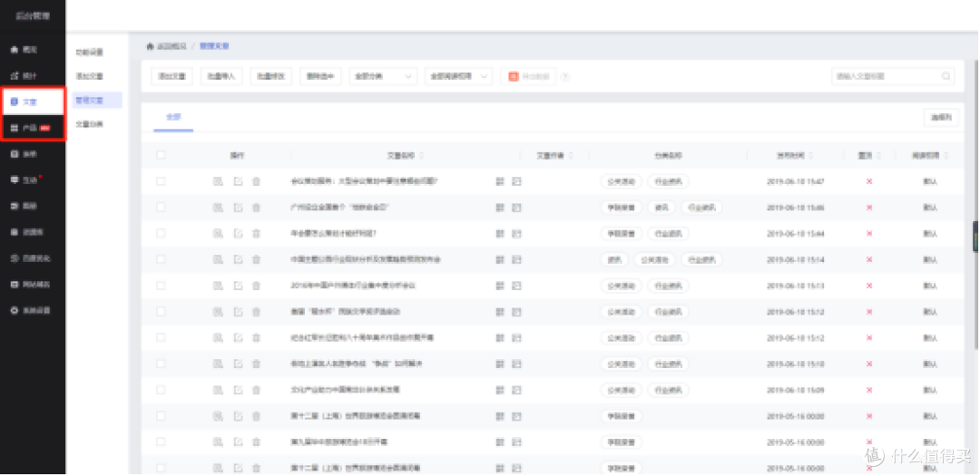Edit the article posted 2019-06-10 15:47
This screenshot has width=980, height=476.
tap(238, 181)
